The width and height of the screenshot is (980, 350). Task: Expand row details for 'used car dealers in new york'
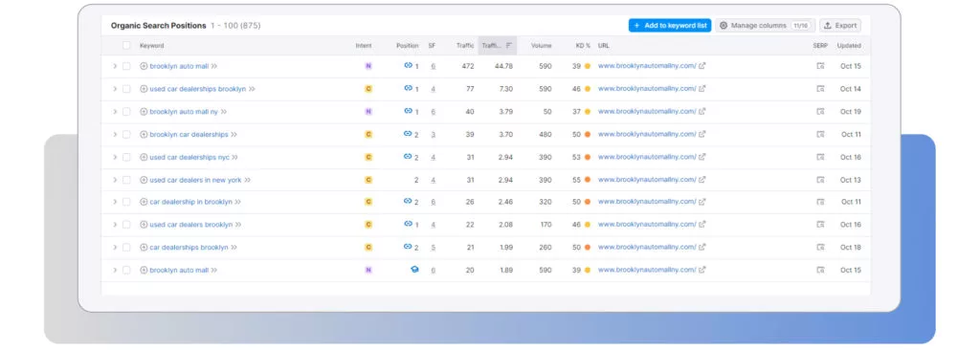coord(115,180)
